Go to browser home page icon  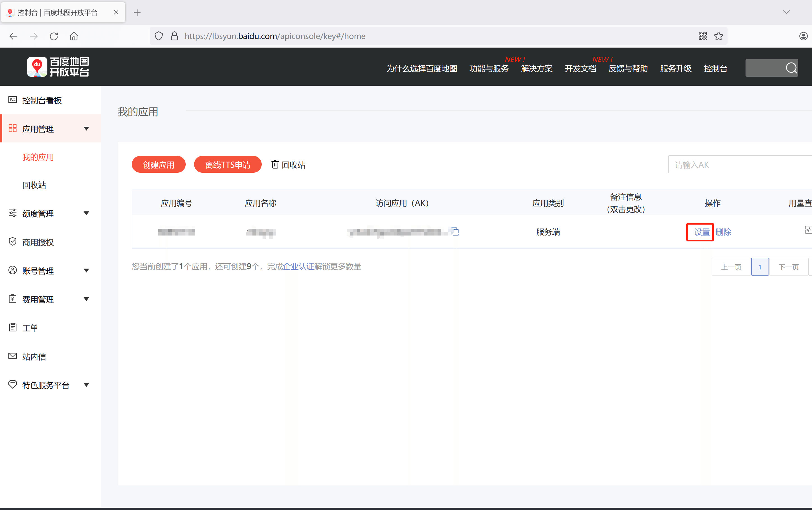(74, 36)
